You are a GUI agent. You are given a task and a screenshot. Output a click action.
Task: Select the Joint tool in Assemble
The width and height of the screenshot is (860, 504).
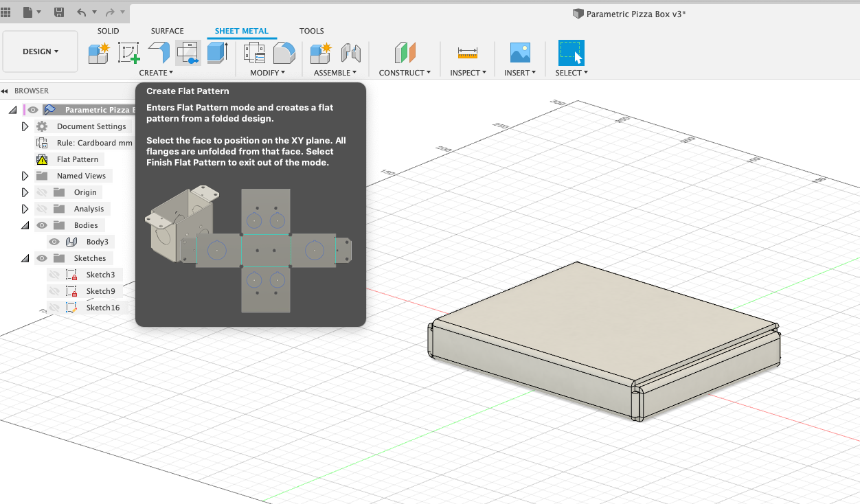(x=351, y=53)
